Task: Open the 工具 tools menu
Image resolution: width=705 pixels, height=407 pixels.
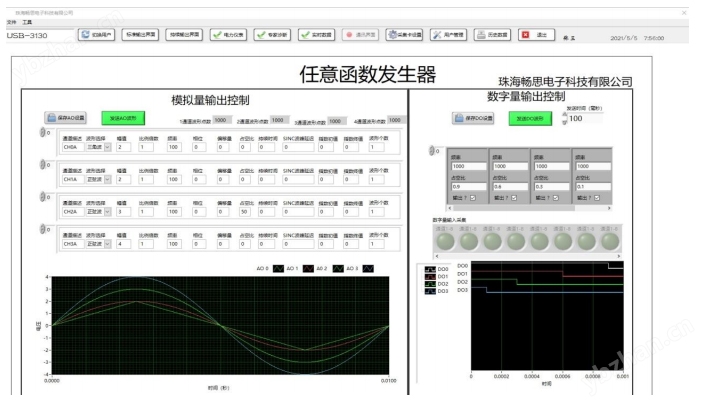Action: click(x=27, y=21)
